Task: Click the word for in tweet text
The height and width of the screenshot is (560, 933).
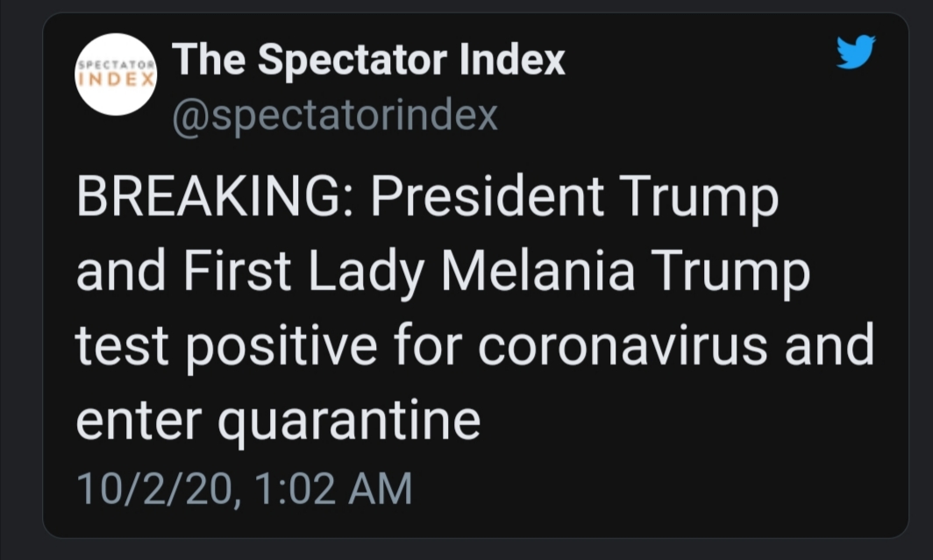Action: coord(432,346)
